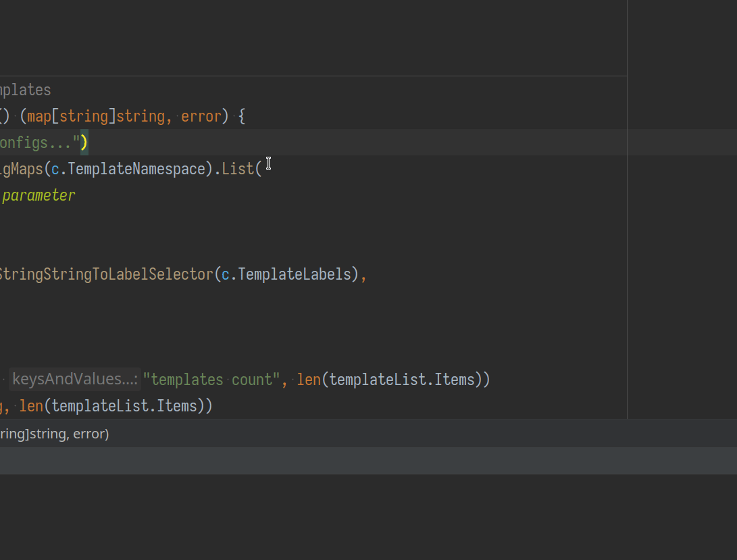737x560 pixels.
Task: Click the error return type in signature
Action: tap(201, 116)
